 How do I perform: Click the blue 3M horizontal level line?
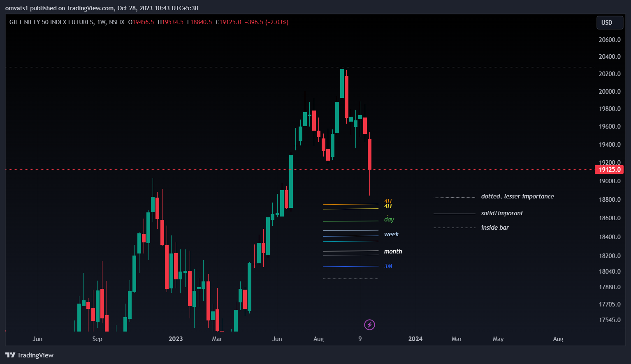pos(350,267)
